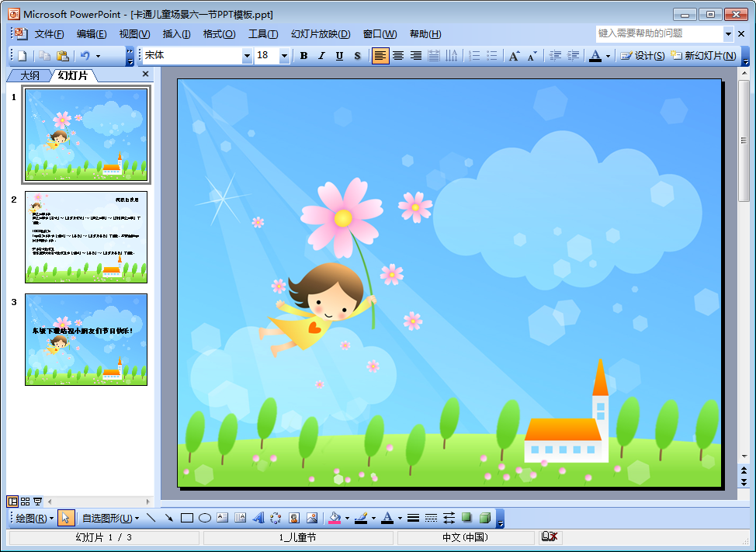The image size is (756, 552).
Task: Select slide 3 thumbnail
Action: click(86, 339)
